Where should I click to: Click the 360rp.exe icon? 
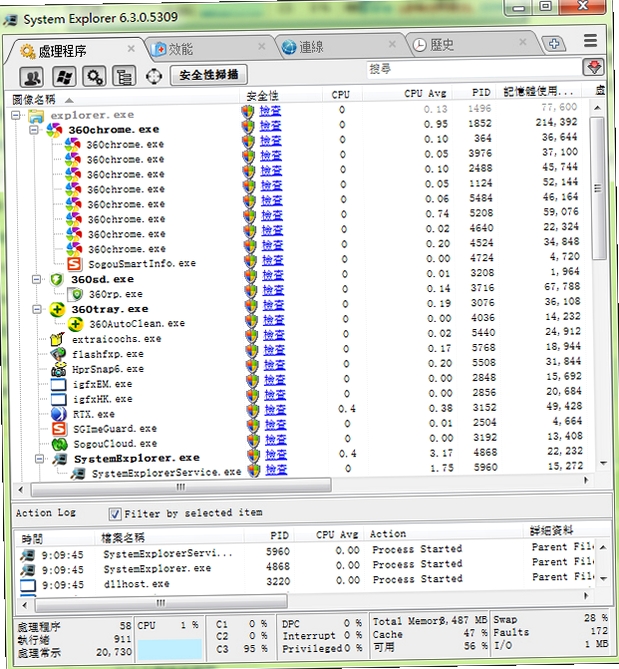[76, 294]
